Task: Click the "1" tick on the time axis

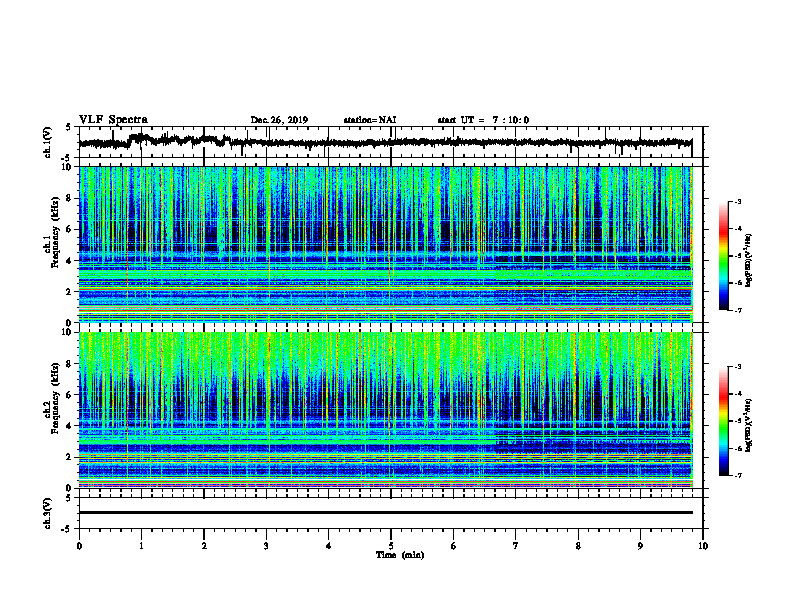Action: 141,546
